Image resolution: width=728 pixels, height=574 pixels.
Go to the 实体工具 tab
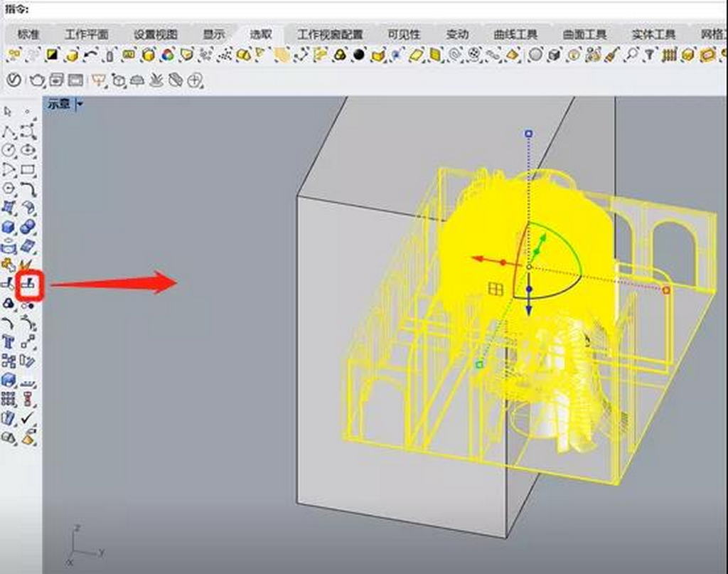(653, 34)
